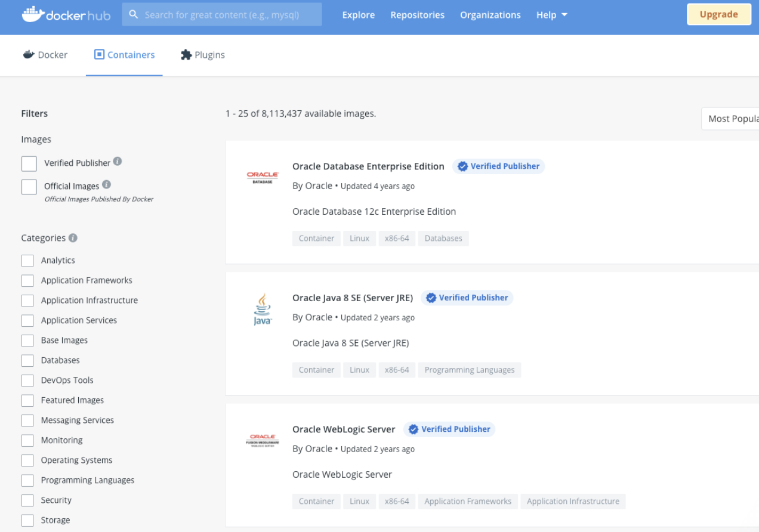Click Application Infrastructure tag on WebLogic listing
759x532 pixels.
point(573,502)
